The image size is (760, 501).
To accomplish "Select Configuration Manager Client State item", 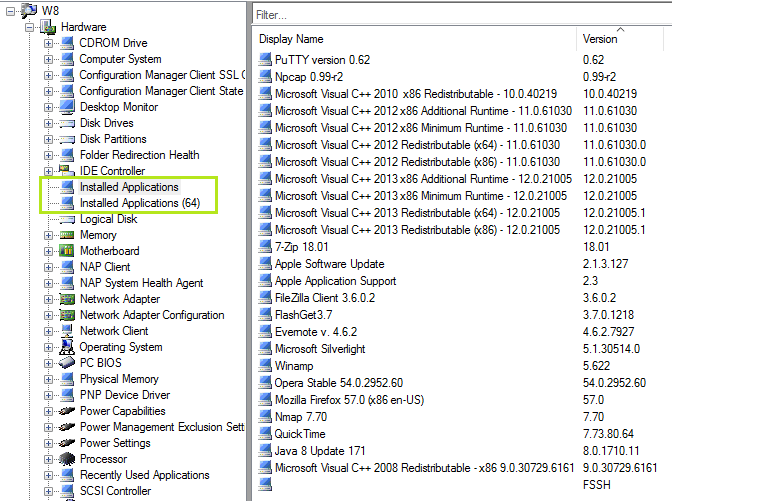I will tap(161, 91).
